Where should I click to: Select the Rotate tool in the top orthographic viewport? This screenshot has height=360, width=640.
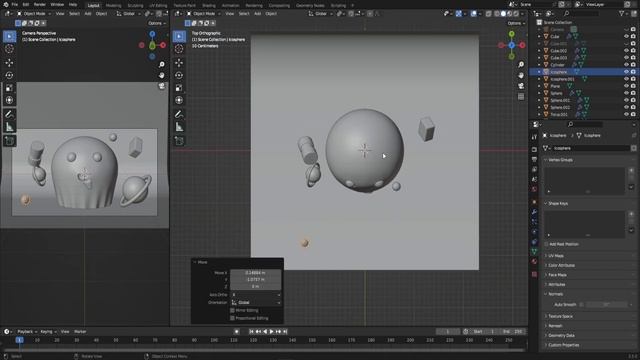point(179,75)
